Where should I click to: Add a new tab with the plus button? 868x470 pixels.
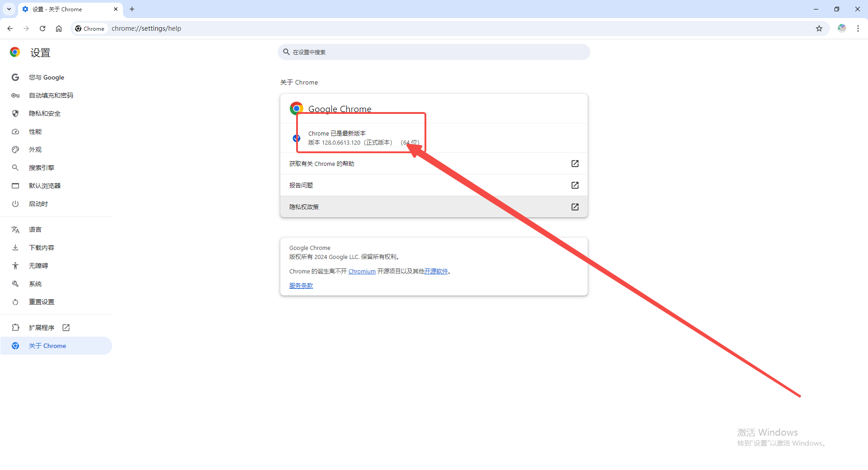click(132, 9)
